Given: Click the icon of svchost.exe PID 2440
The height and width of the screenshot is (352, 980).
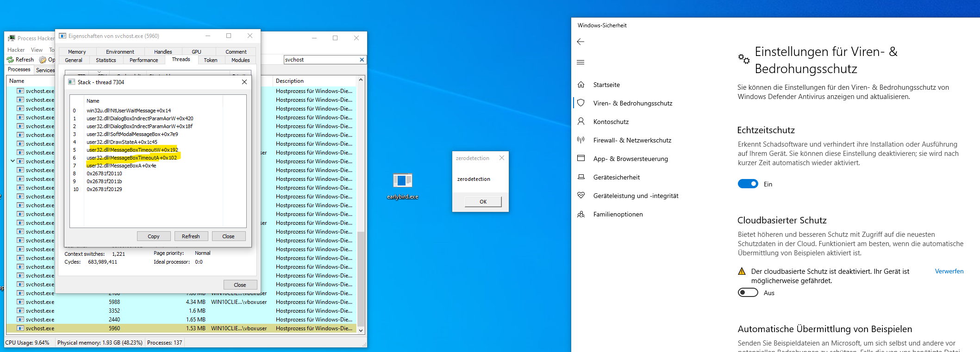Looking at the screenshot, I should (x=20, y=320).
